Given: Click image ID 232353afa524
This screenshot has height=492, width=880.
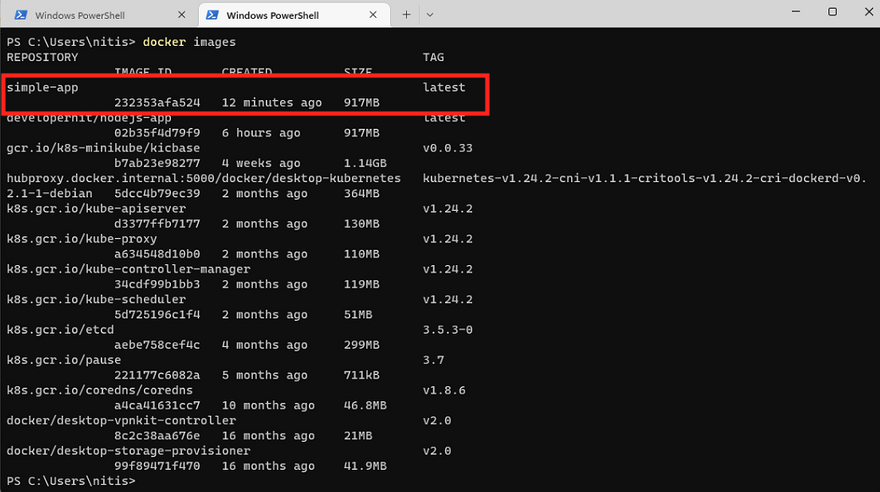Looking at the screenshot, I should click(x=157, y=103).
